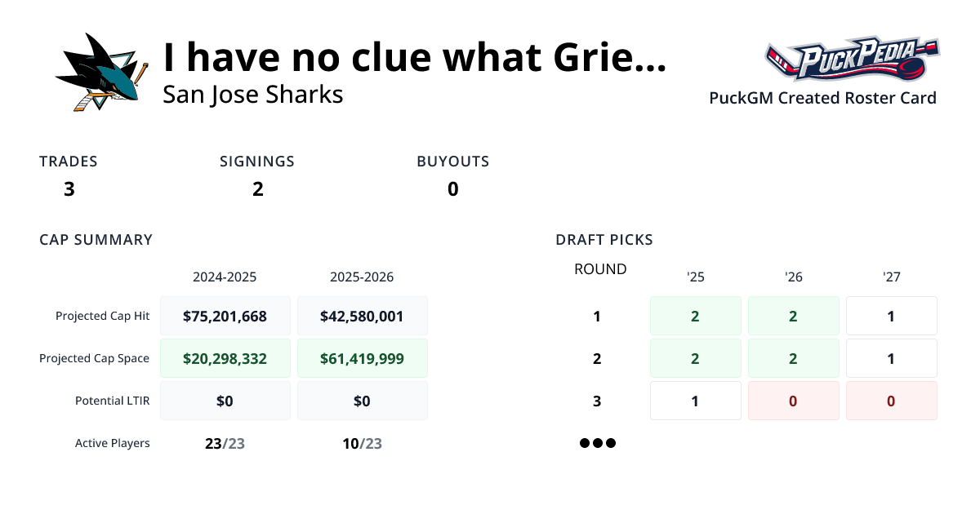
Task: Click the Round 3 '27 draft pick box
Action: click(x=891, y=401)
